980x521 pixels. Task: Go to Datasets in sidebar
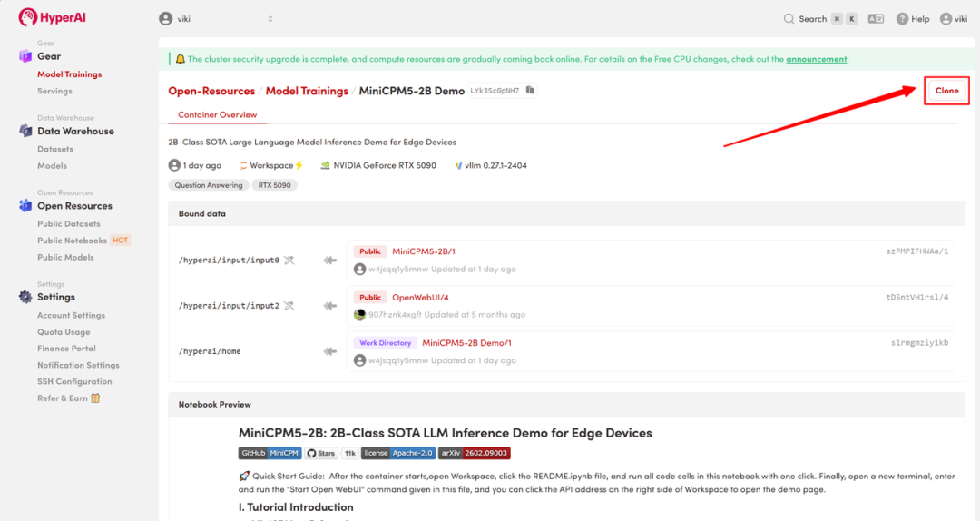pyautogui.click(x=55, y=149)
